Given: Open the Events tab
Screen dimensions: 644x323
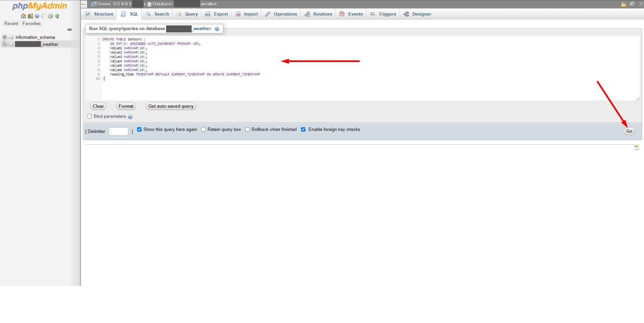Looking at the screenshot, I should click(x=351, y=14).
